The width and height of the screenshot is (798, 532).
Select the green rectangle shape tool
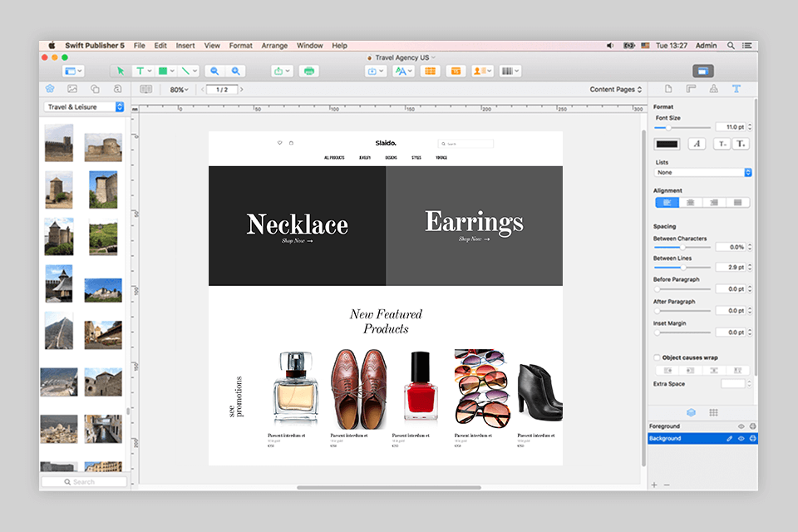tap(163, 71)
